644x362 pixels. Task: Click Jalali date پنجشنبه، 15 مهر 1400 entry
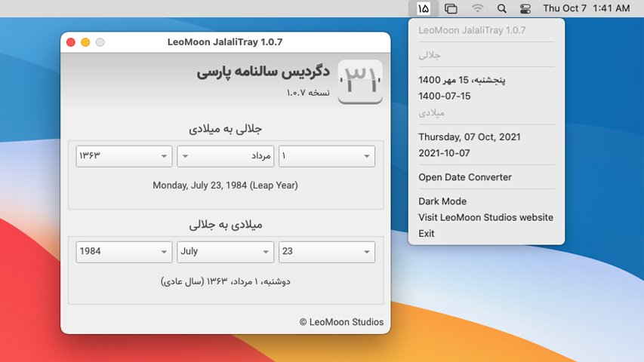pyautogui.click(x=486, y=80)
